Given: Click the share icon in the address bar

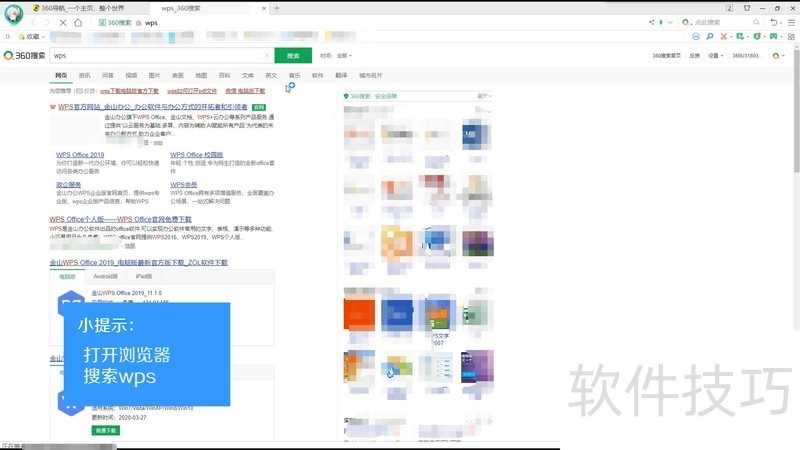Looking at the screenshot, I should coord(652,22).
